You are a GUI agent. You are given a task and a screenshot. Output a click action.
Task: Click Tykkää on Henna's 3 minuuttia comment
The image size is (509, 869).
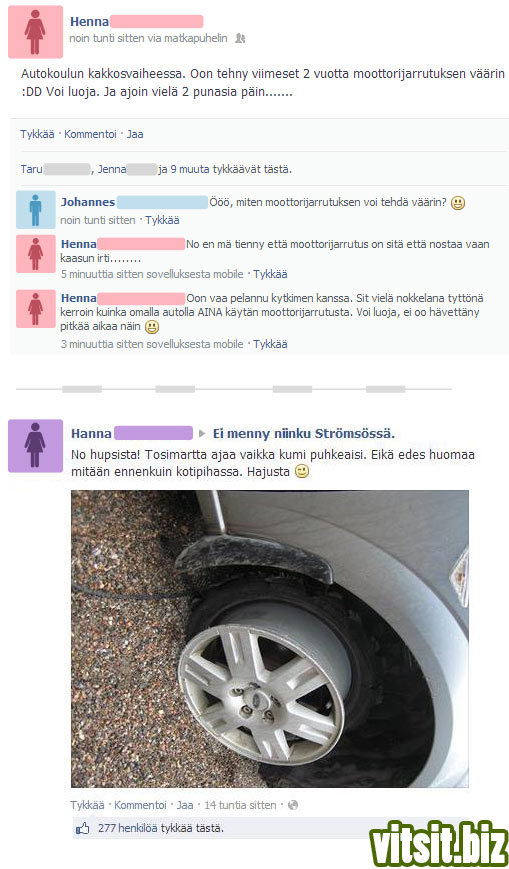coord(271,344)
